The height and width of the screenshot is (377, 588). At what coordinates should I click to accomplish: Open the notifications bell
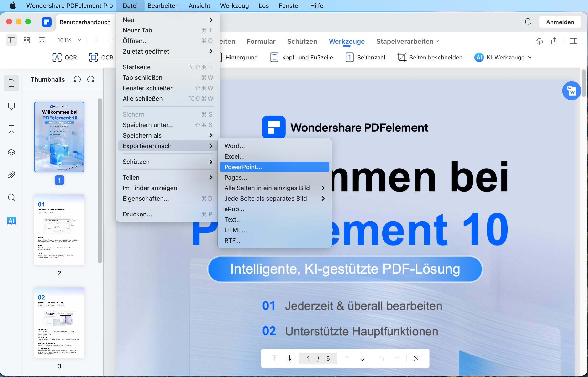click(528, 22)
